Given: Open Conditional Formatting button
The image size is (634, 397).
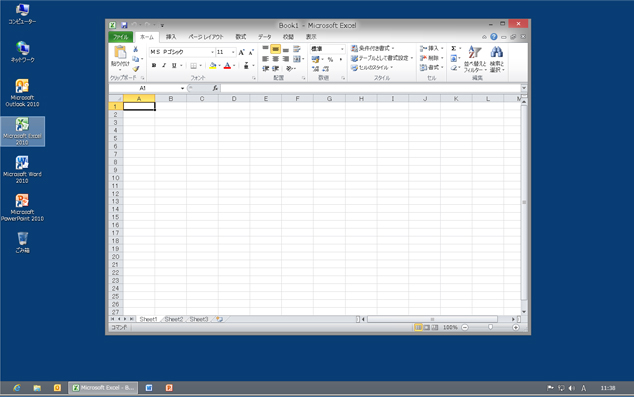Looking at the screenshot, I should [x=373, y=48].
